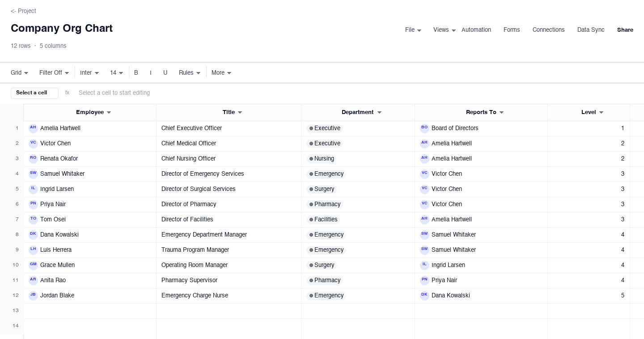The width and height of the screenshot is (644, 339).
Task: Select the Pharmacy Supervisor title cell
Action: (x=229, y=280)
